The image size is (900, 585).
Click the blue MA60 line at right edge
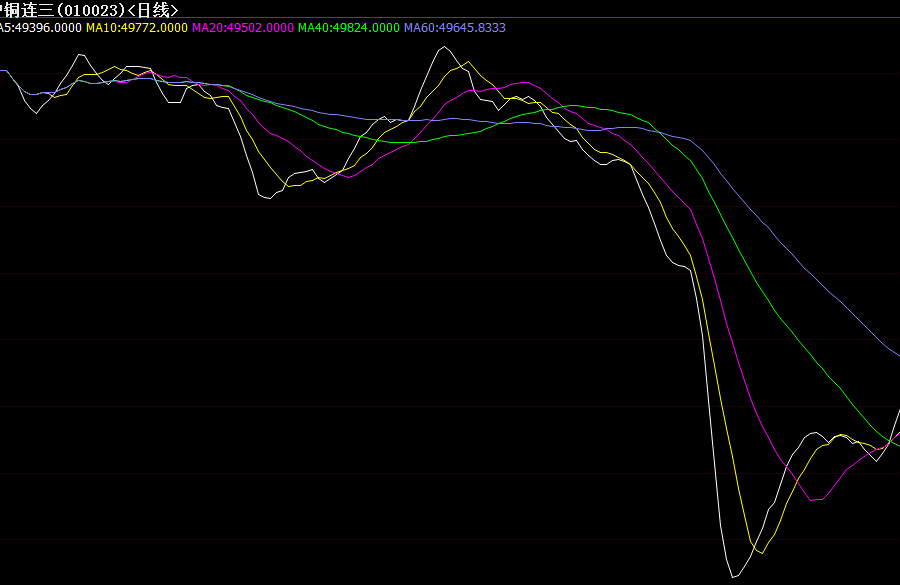click(896, 355)
